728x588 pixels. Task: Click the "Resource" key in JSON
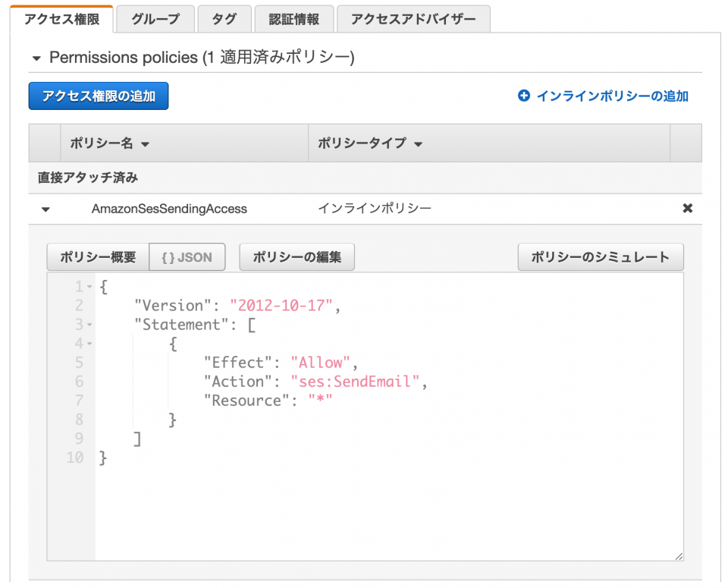tap(246, 401)
